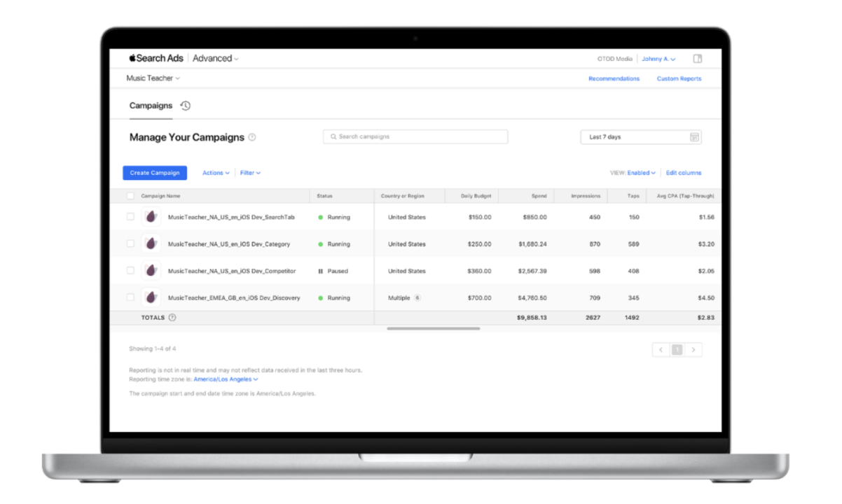Screen dimensions: 842x504
Task: Click the Apple Search Ads logo
Action: tap(156, 59)
